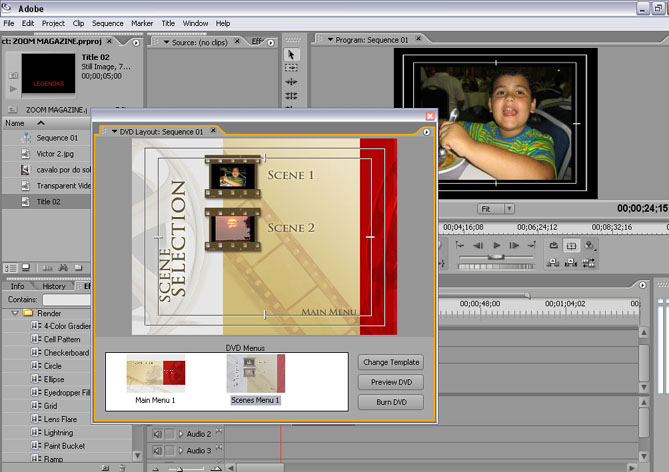Click the Burn DVD button
Image resolution: width=669 pixels, height=472 pixels.
(390, 402)
